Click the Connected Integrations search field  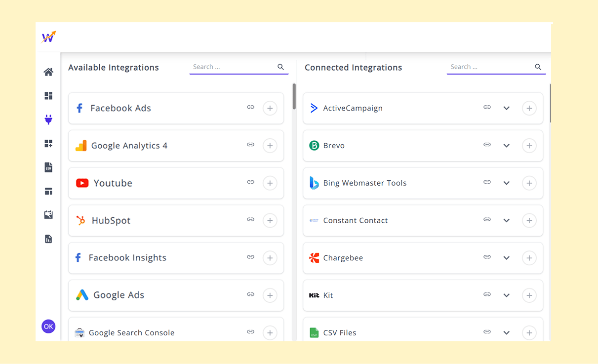[x=490, y=67]
